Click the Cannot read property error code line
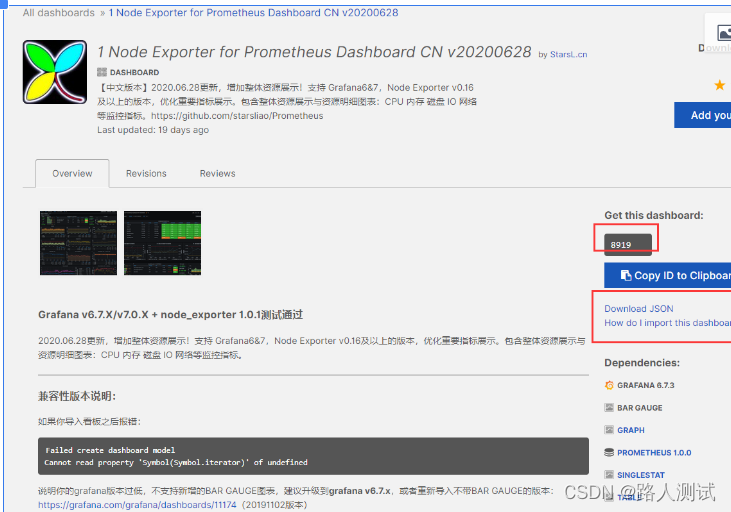The width and height of the screenshot is (731, 512). pyautogui.click(x=176, y=462)
